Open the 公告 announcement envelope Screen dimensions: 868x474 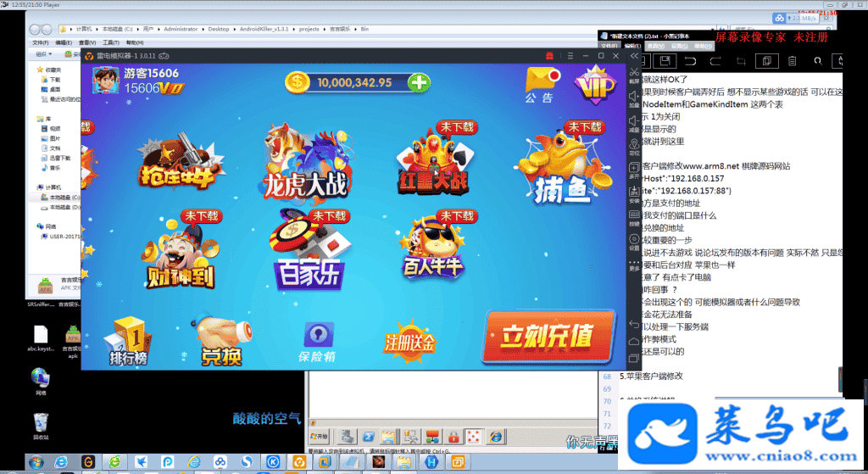(539, 85)
